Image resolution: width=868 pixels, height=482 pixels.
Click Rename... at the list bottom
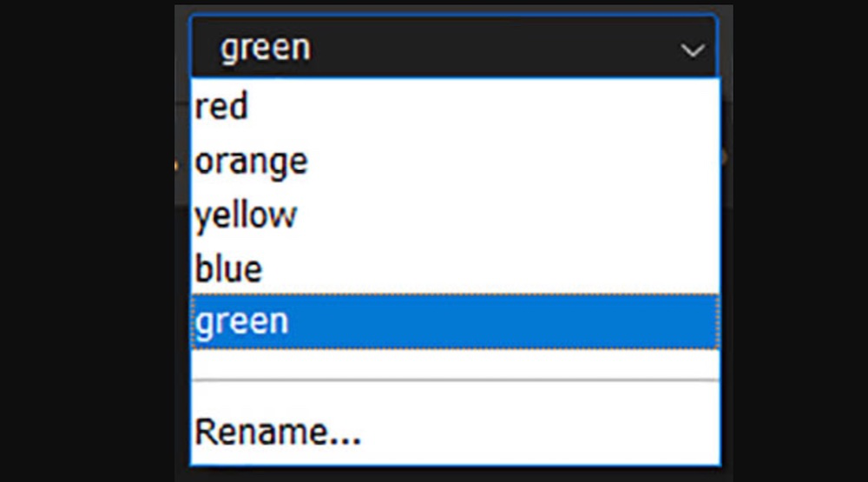pos(278,432)
